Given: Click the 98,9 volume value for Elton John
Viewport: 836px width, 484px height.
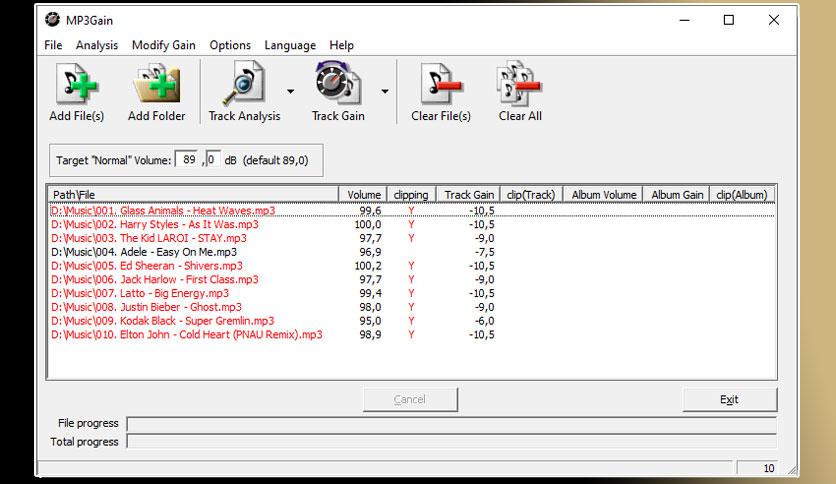Looking at the screenshot, I should coord(371,335).
